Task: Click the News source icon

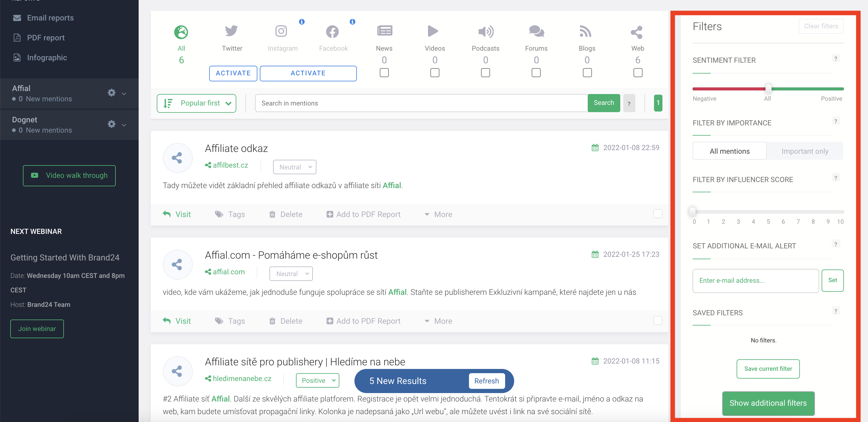Action: pos(385,31)
